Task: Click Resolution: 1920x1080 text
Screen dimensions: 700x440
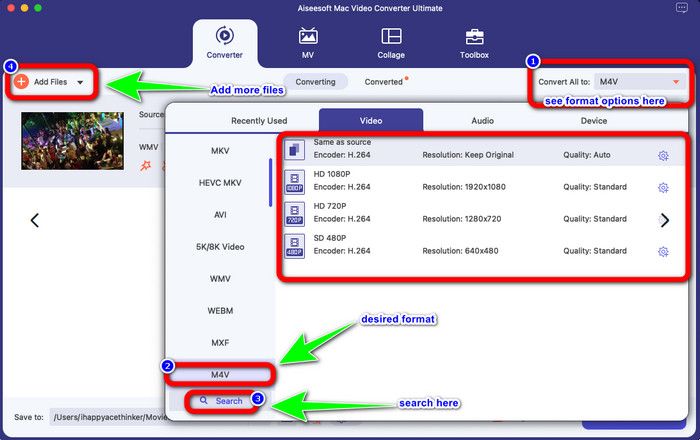Action: (x=464, y=187)
